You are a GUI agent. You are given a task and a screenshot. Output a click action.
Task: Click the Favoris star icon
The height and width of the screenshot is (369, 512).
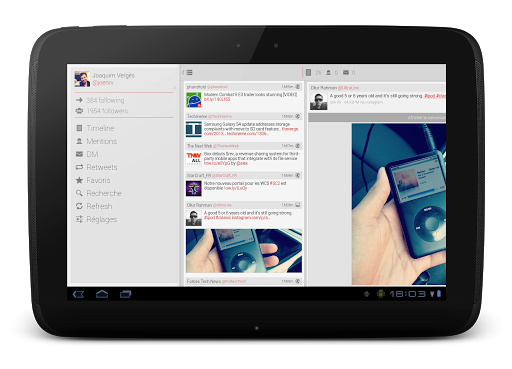tap(79, 180)
